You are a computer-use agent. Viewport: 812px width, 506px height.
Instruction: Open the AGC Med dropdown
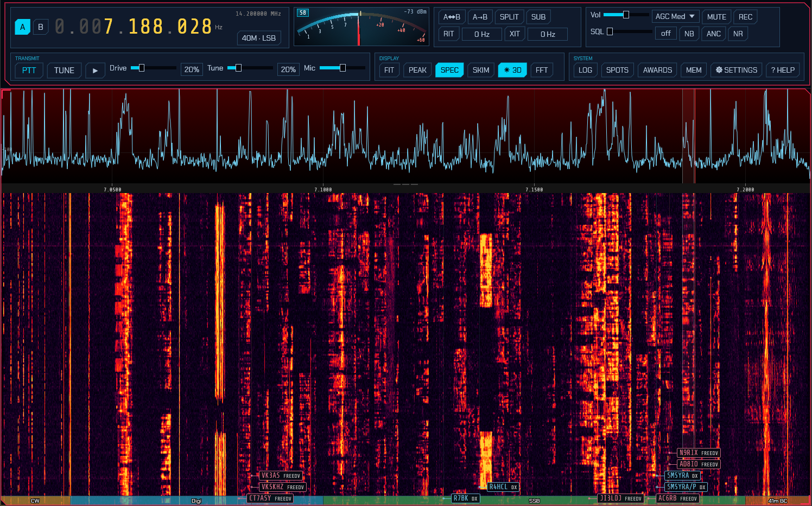[675, 16]
